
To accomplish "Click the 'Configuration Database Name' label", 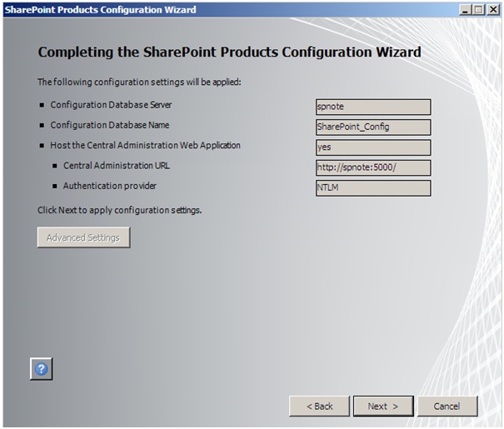I will coord(110,125).
